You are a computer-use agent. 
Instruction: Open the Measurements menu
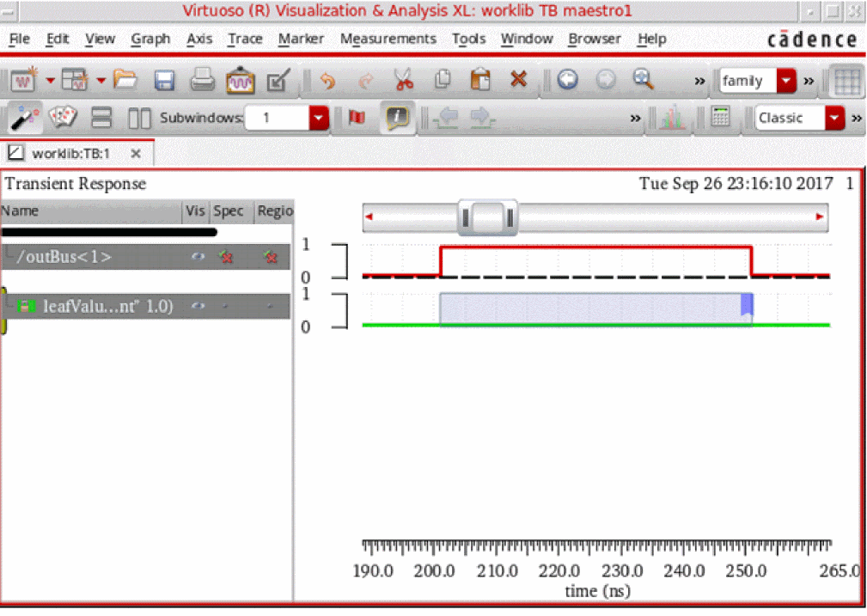pos(388,39)
